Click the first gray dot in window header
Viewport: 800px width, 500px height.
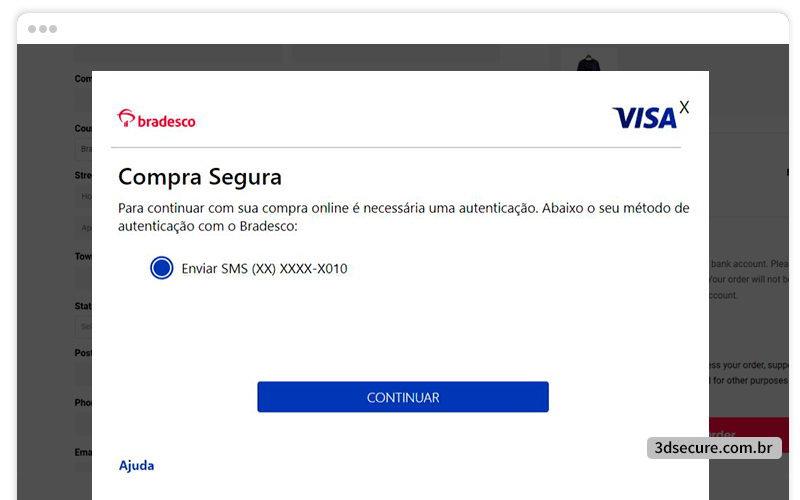(x=32, y=29)
